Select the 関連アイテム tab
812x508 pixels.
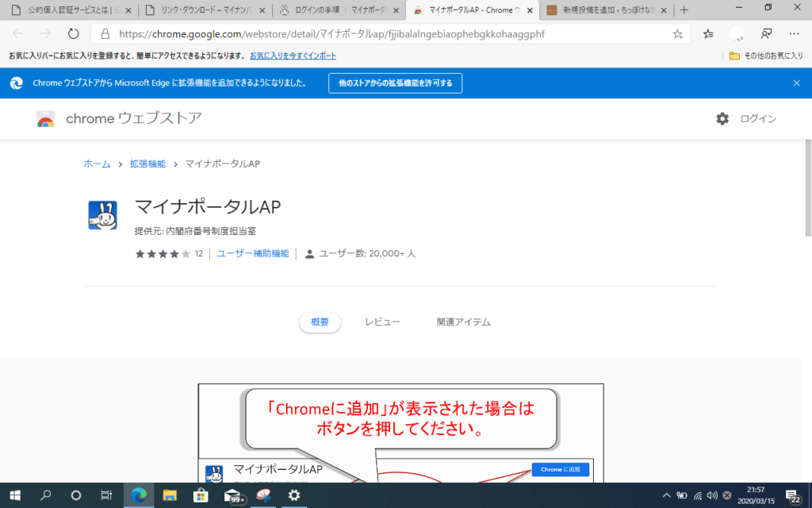point(463,322)
